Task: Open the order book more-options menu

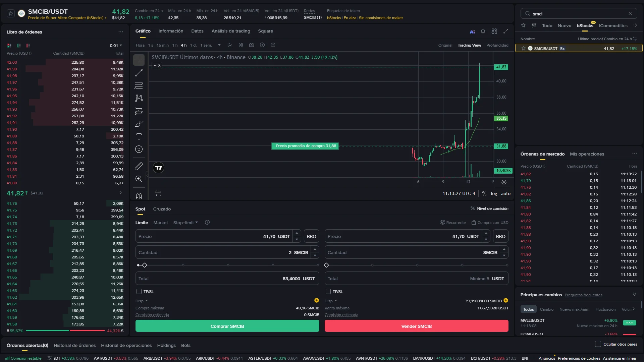Action: pos(121,32)
